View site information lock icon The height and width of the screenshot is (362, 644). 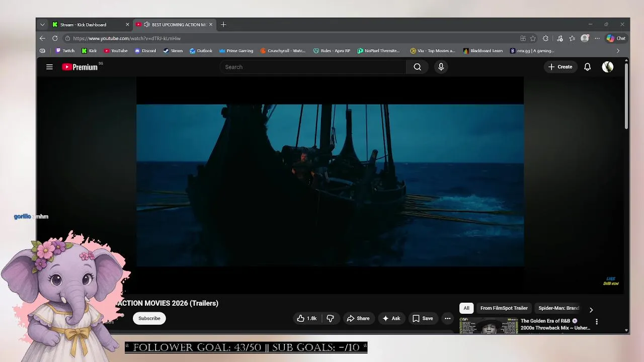click(x=67, y=38)
